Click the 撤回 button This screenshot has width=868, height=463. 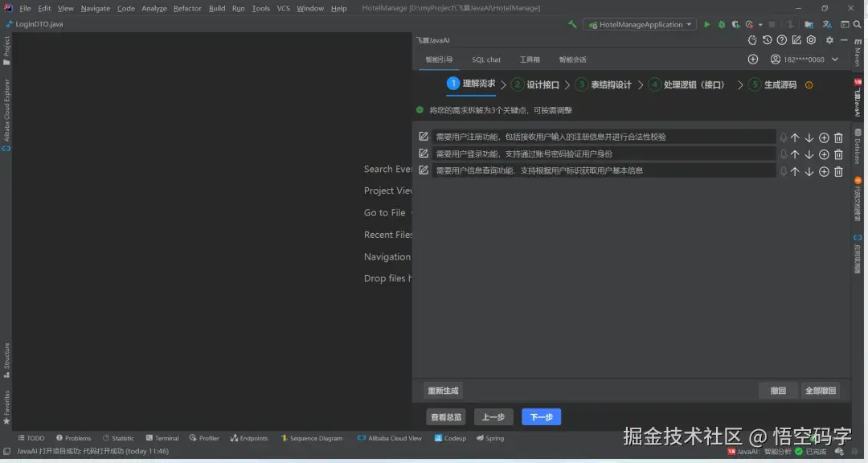tap(778, 391)
